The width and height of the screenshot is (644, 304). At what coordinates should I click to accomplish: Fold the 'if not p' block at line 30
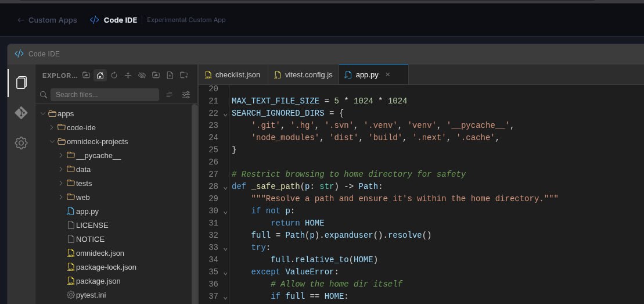(x=225, y=213)
